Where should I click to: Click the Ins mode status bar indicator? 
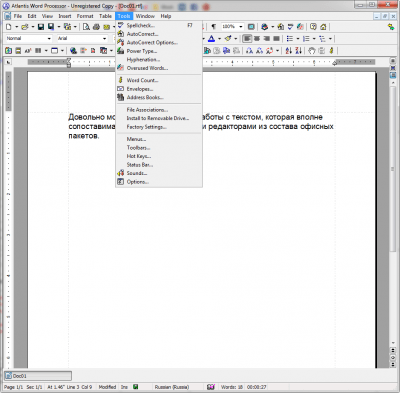[124, 387]
